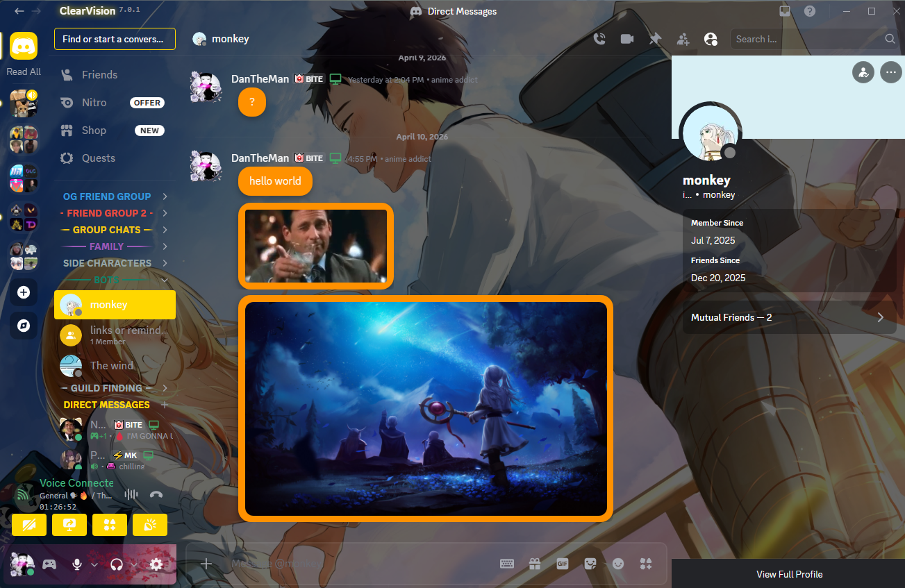Image resolution: width=905 pixels, height=588 pixels.
Task: Open the gift button near the message box
Action: [x=535, y=564]
